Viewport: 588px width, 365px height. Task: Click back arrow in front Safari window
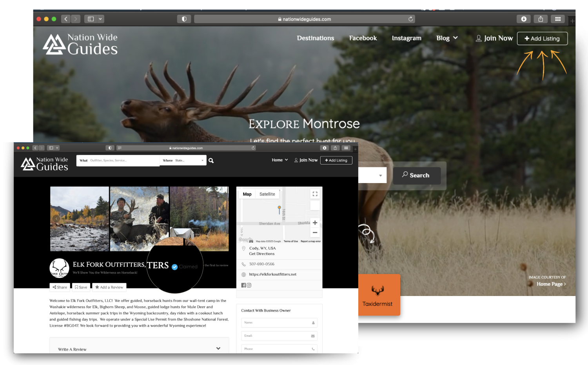[35, 148]
